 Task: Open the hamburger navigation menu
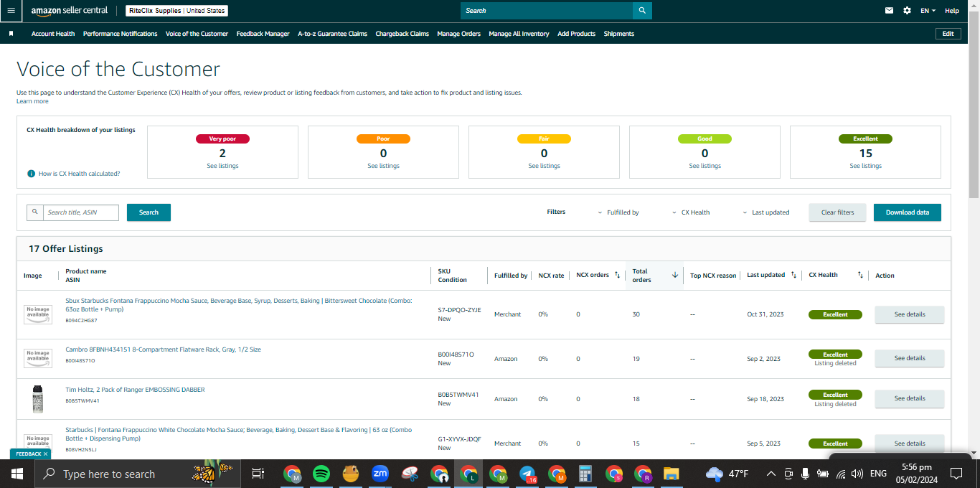pos(11,11)
